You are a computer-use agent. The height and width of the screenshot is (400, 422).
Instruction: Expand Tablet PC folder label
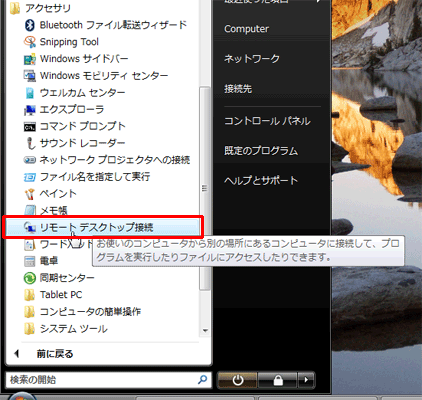click(61, 295)
